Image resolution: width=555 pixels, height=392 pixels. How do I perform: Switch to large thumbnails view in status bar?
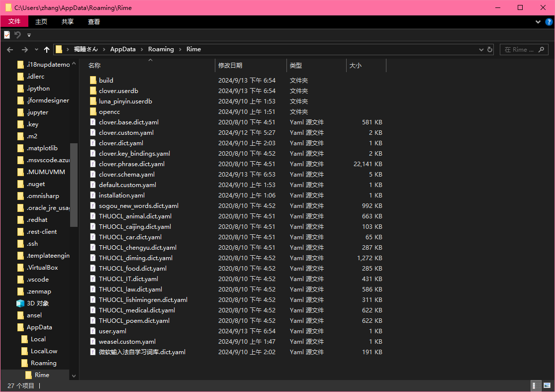point(547,386)
